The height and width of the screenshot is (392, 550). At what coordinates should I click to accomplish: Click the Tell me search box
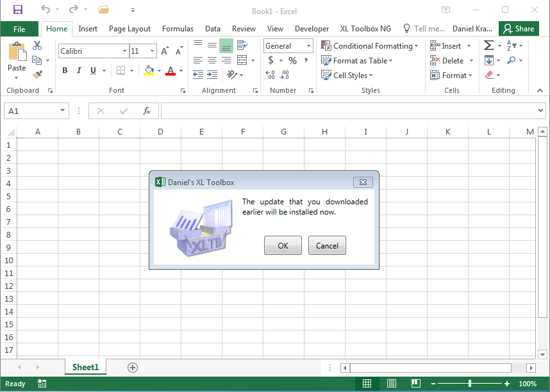point(424,29)
